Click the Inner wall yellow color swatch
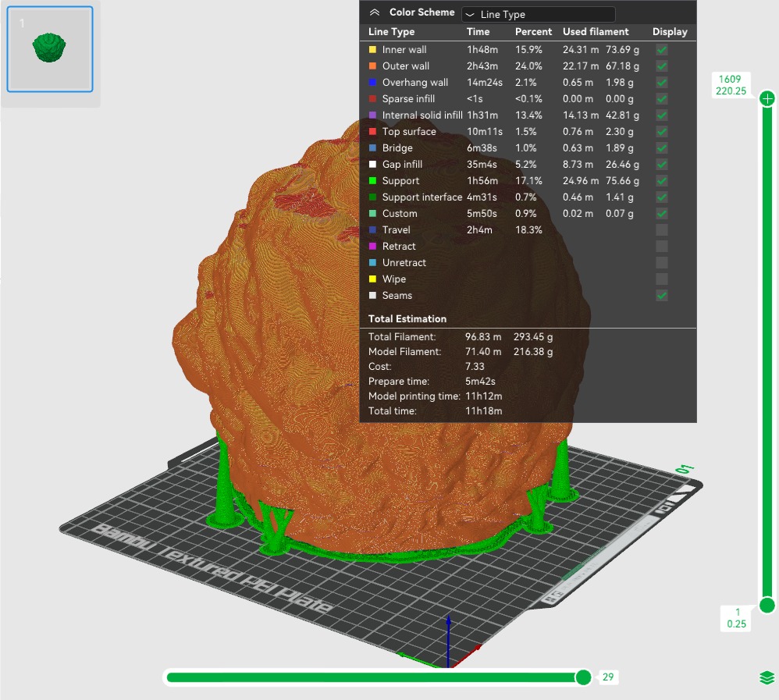779x700 pixels. click(x=372, y=50)
